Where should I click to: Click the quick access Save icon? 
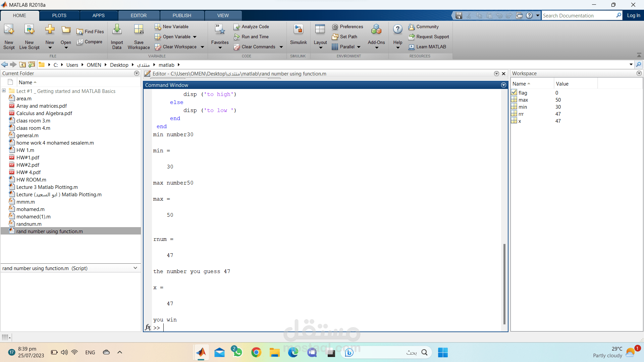tap(459, 15)
